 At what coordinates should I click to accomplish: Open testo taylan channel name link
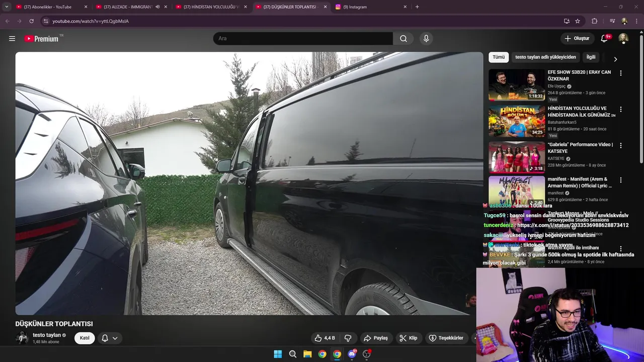point(46,335)
